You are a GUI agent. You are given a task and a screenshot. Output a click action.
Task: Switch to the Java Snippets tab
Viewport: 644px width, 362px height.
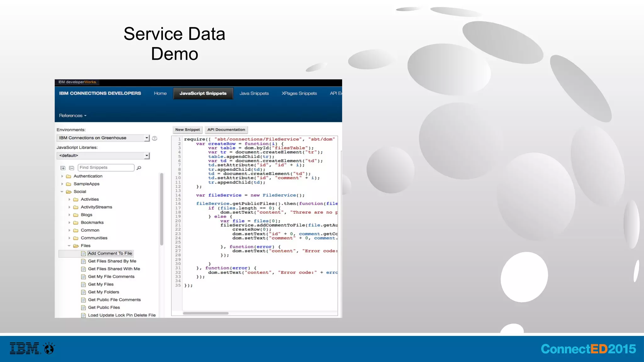(x=254, y=93)
